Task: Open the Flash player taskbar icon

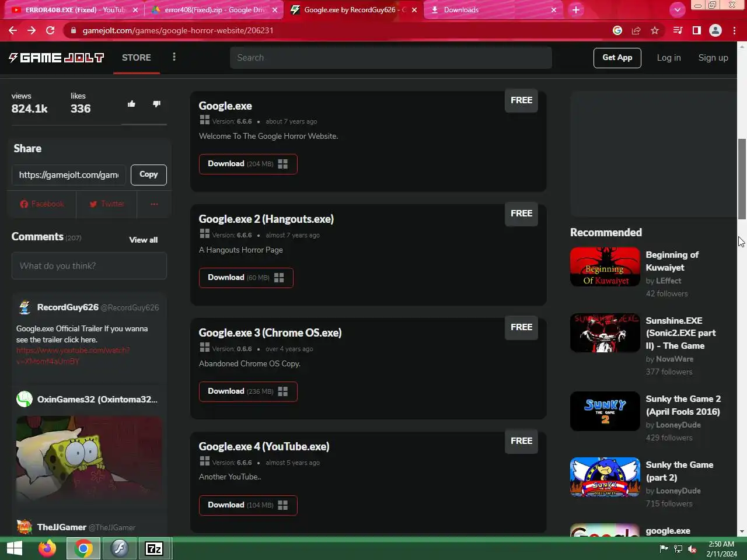Action: point(120,548)
